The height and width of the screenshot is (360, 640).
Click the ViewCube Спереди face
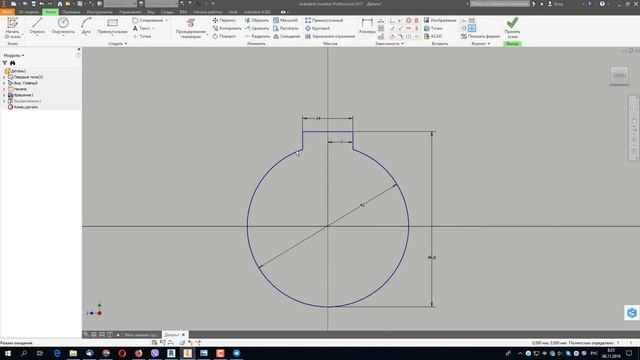coord(619,75)
